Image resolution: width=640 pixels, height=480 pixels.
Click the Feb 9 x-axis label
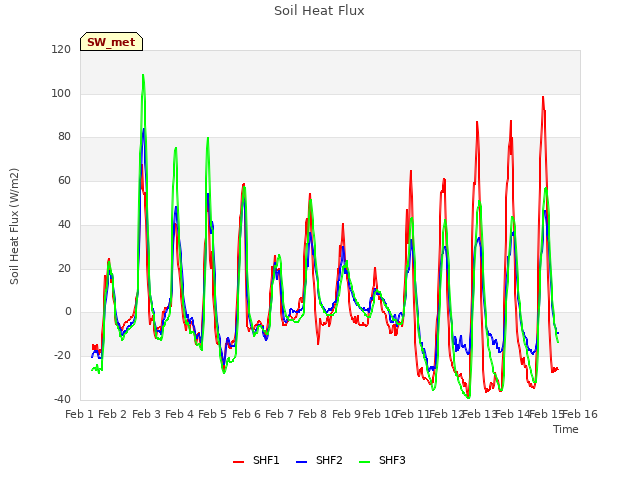pos(346,414)
